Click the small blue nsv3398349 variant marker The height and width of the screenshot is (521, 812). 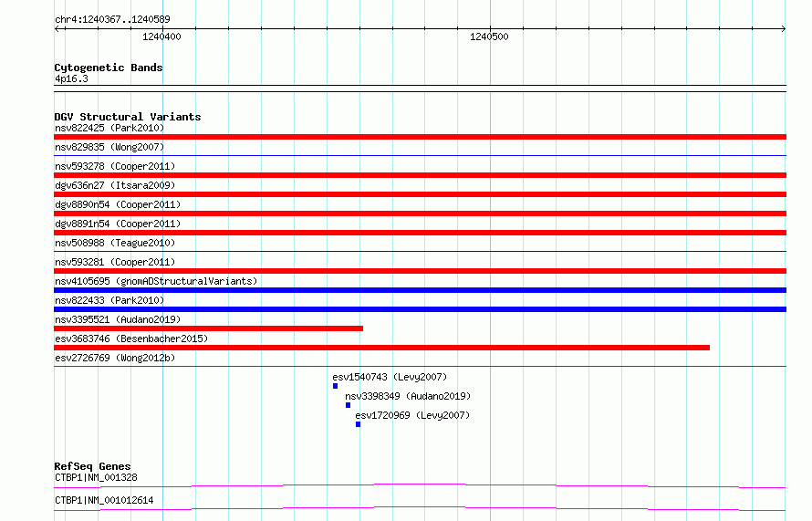(x=348, y=405)
